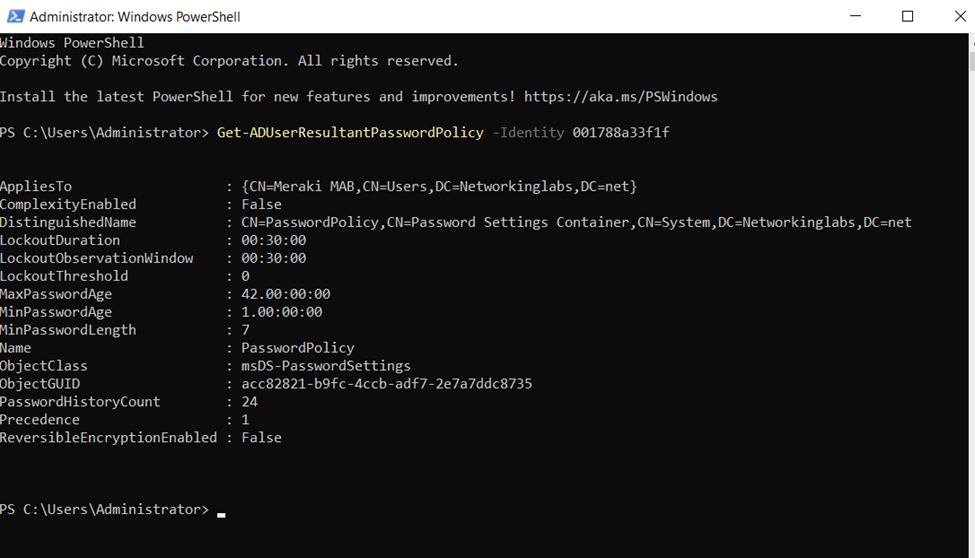
Task: Click the ReversibleEncryptionEnabled False value
Action: (261, 437)
